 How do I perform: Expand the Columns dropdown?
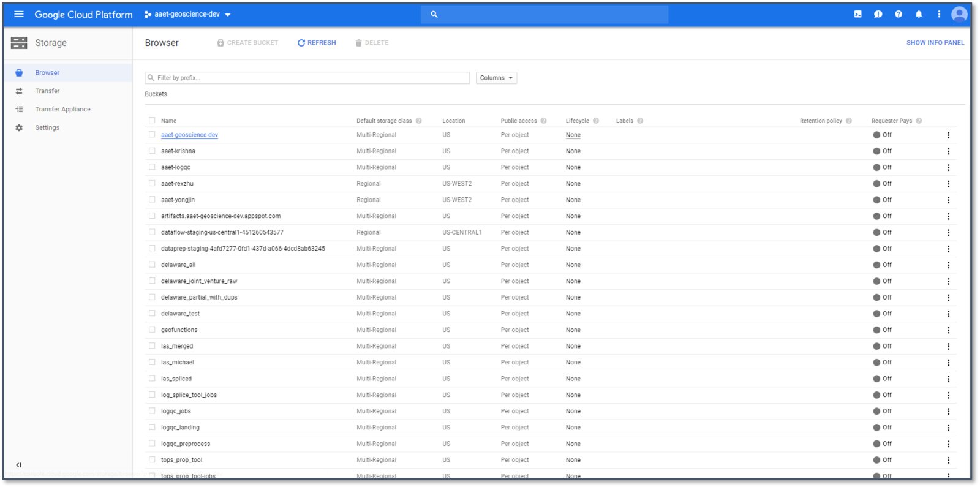[496, 78]
